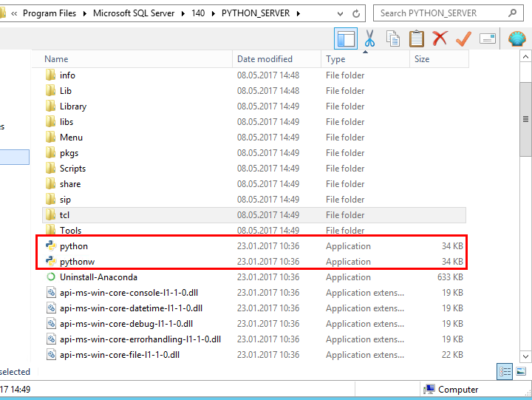Select the sip folder icon
The width and height of the screenshot is (532, 400).
[x=50, y=200]
